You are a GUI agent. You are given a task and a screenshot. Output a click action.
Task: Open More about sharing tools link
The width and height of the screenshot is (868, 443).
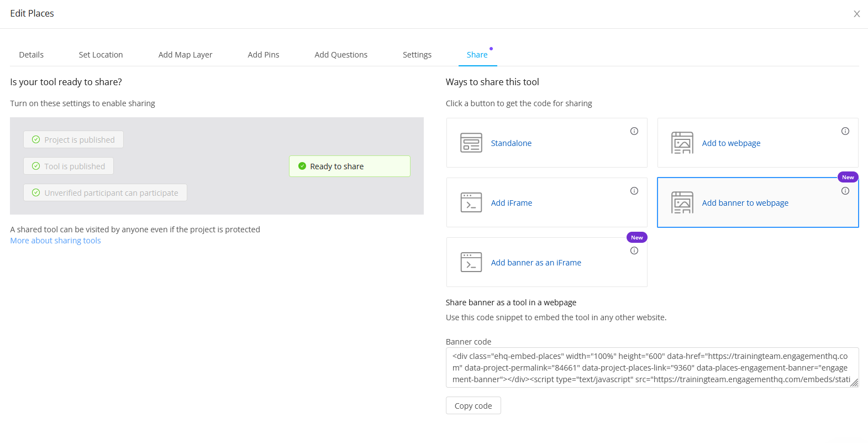[x=55, y=241]
